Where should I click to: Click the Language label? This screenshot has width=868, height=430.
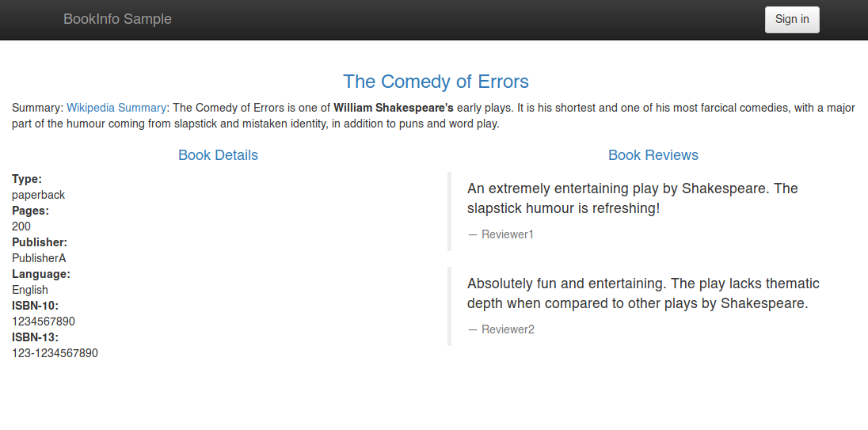tap(41, 274)
